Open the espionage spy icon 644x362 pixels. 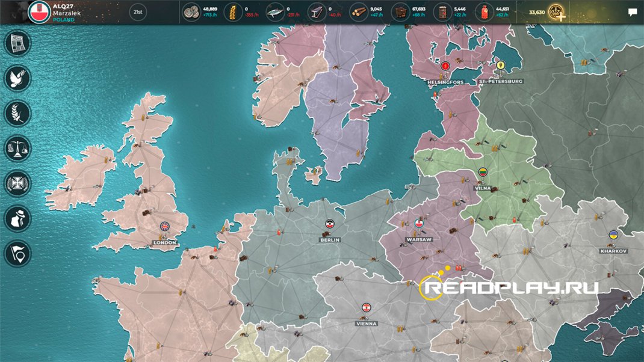pos(17,218)
